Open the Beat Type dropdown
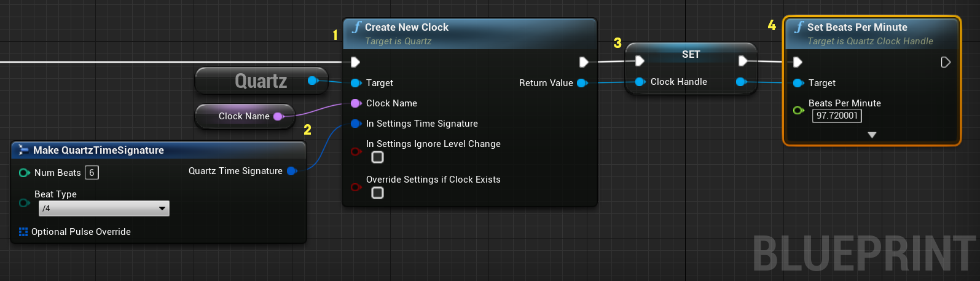The image size is (980, 281). [104, 208]
